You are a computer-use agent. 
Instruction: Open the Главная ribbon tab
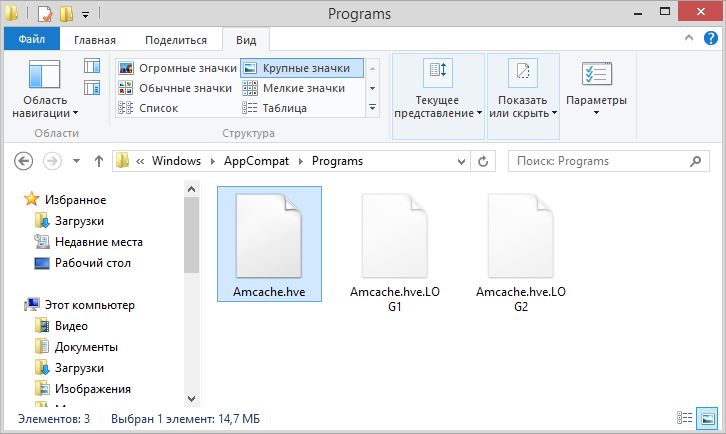tap(95, 40)
